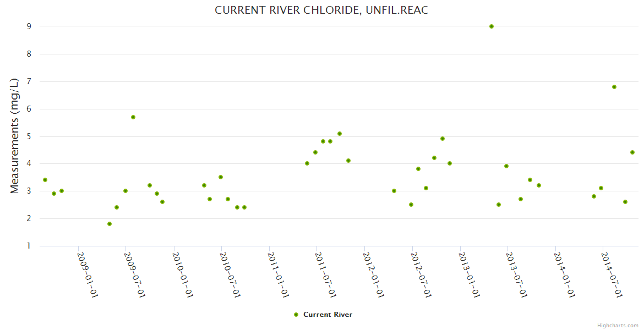
Task: Click the green legend marker for Current River
Action: pyautogui.click(x=296, y=315)
